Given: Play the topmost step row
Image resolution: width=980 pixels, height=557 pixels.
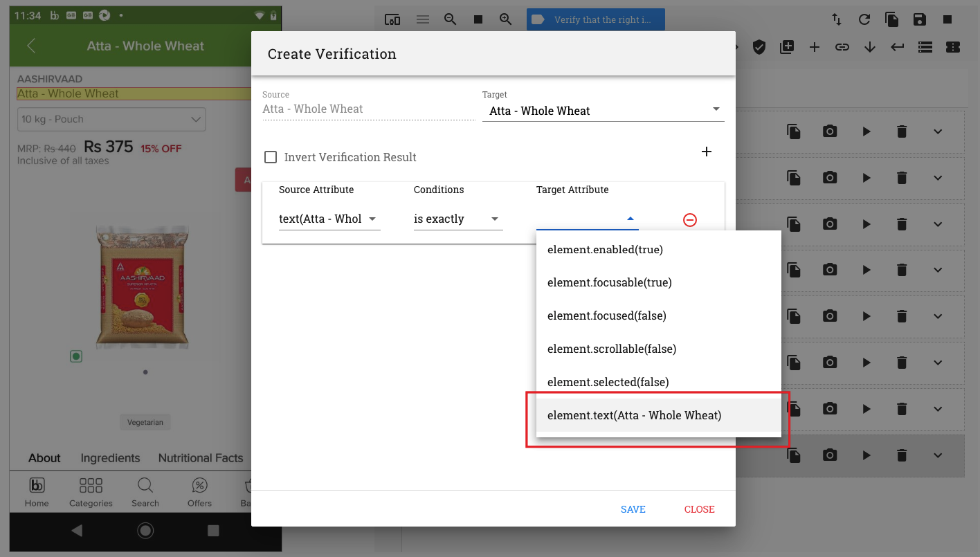Looking at the screenshot, I should click(866, 131).
